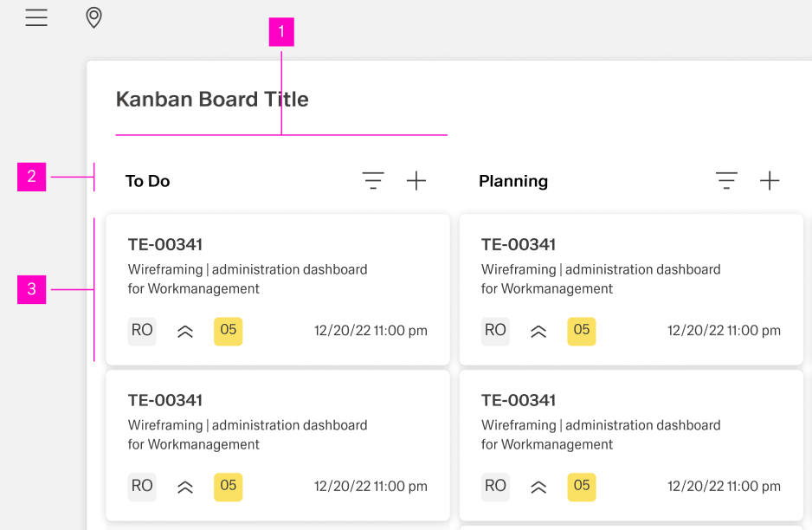Add a new card to To Do
The image size is (812, 530).
pyautogui.click(x=416, y=181)
